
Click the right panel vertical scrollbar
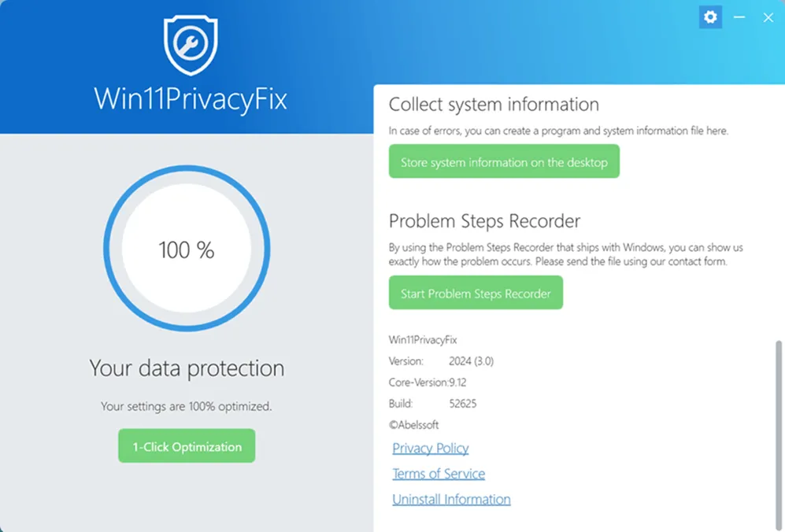tap(779, 425)
